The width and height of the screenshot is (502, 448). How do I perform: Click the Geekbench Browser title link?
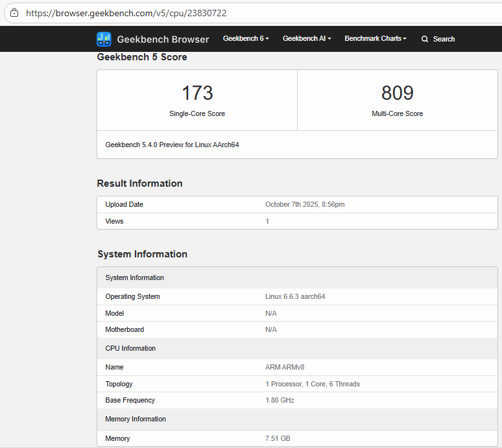163,40
